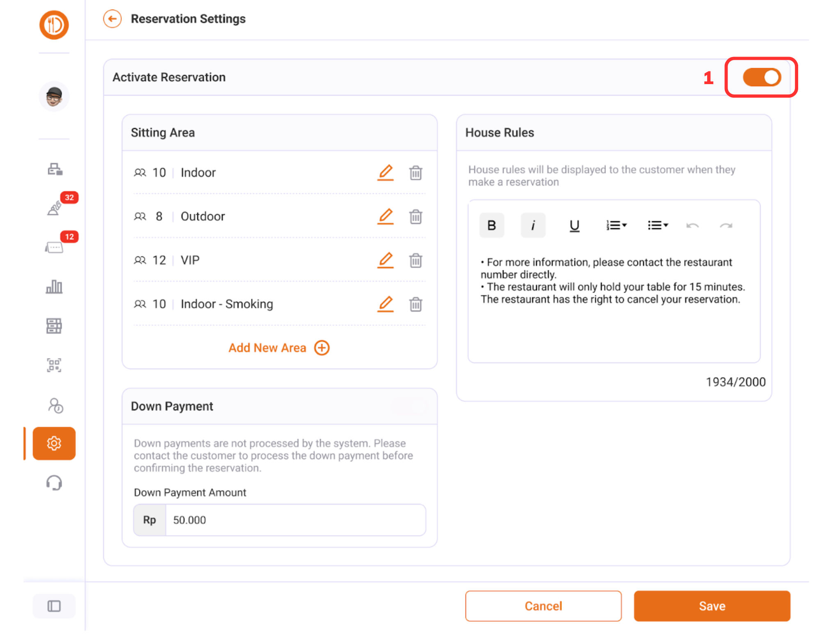Edit the VIP sitting area
840x636 pixels.
(x=385, y=261)
